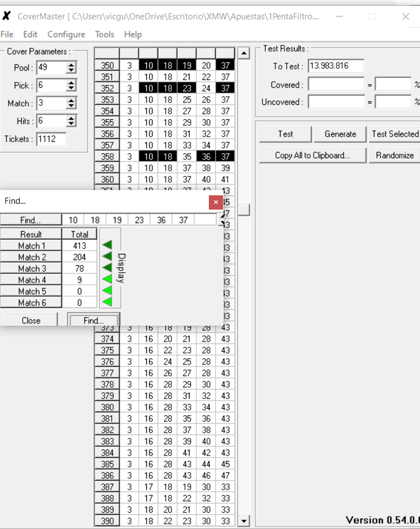The width and height of the screenshot is (420, 529).
Task: Display Match 5 results with green arrow
Action: pos(107,290)
